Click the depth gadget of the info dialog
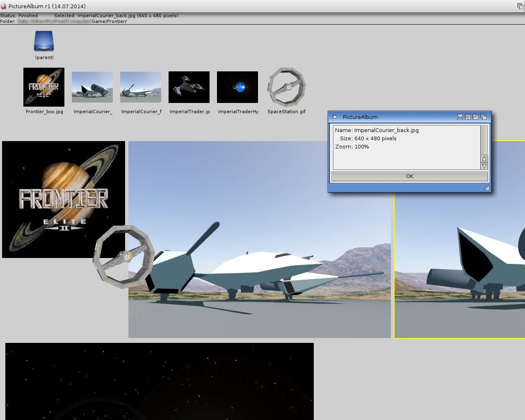The width and height of the screenshot is (525, 420). [x=484, y=117]
